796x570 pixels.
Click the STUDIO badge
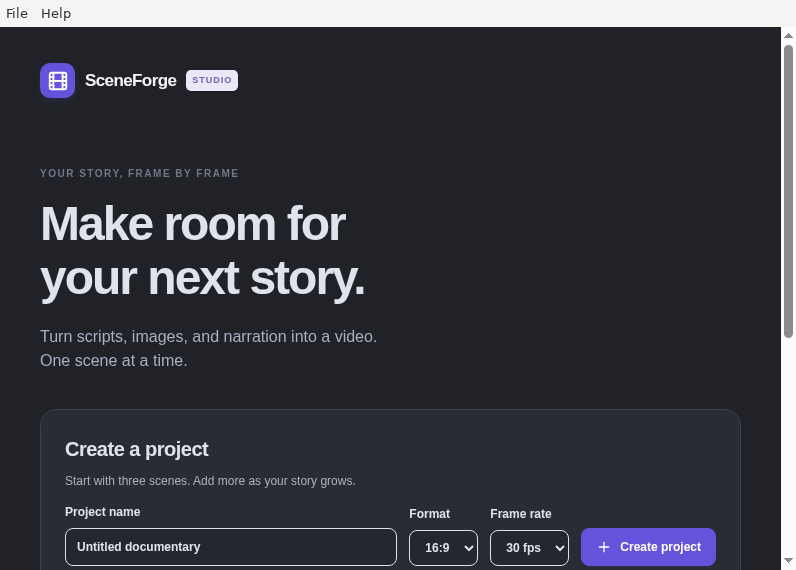click(212, 80)
